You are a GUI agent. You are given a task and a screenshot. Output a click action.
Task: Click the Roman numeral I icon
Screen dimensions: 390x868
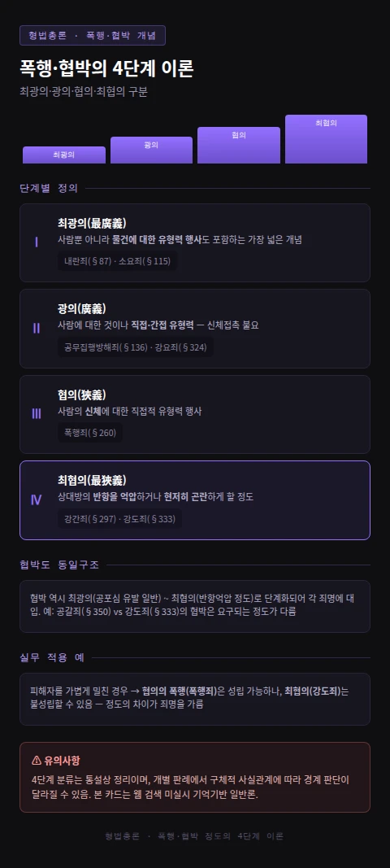[x=37, y=242]
